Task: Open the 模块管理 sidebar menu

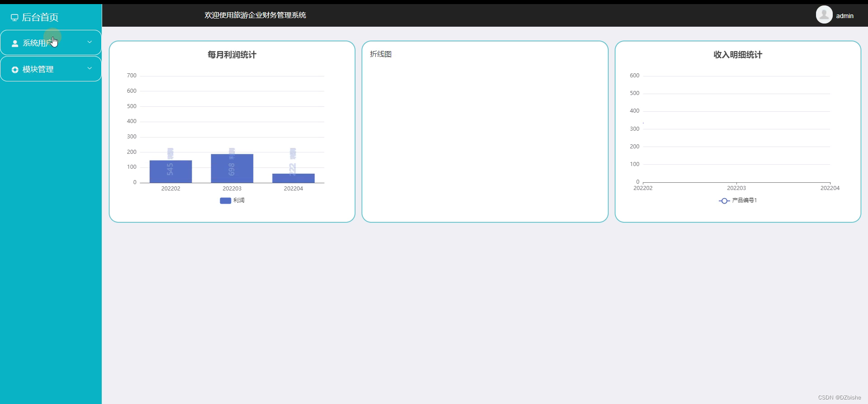Action: [51, 69]
